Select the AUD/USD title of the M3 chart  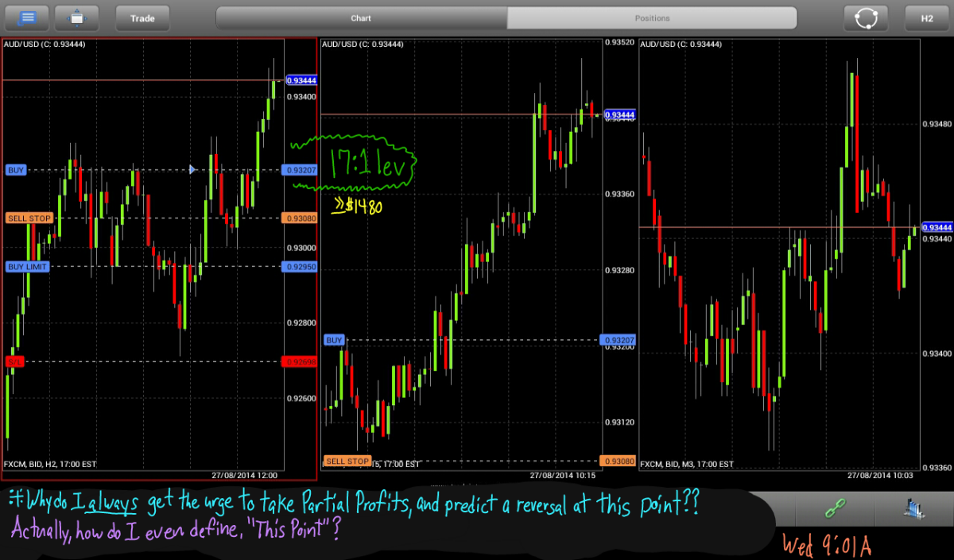pyautogui.click(x=681, y=44)
